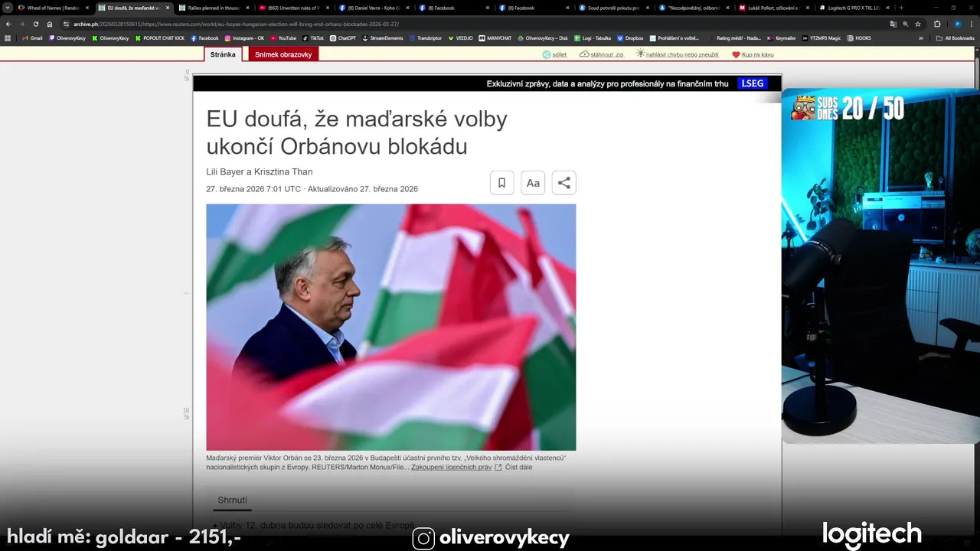Open the POPOUT CHAT KICK bookmark
This screenshot has width=980, height=551.
pyautogui.click(x=160, y=37)
